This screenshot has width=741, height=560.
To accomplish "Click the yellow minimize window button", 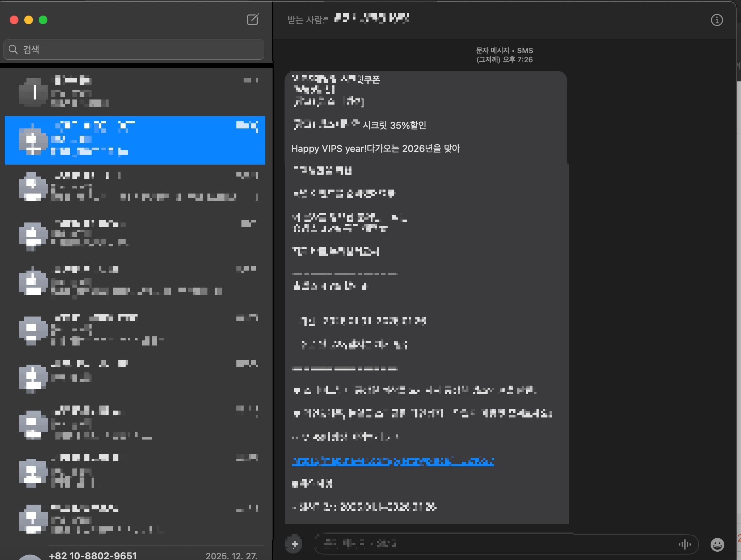I will click(29, 20).
